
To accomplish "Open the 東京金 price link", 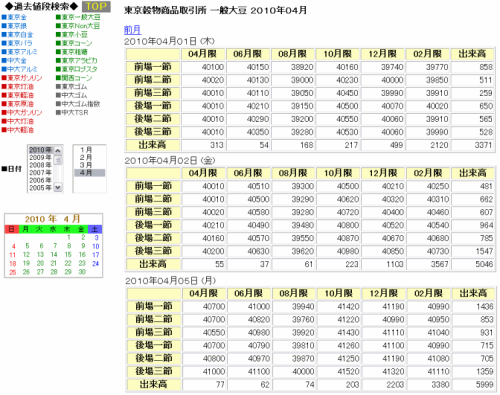I will click(x=17, y=17).
